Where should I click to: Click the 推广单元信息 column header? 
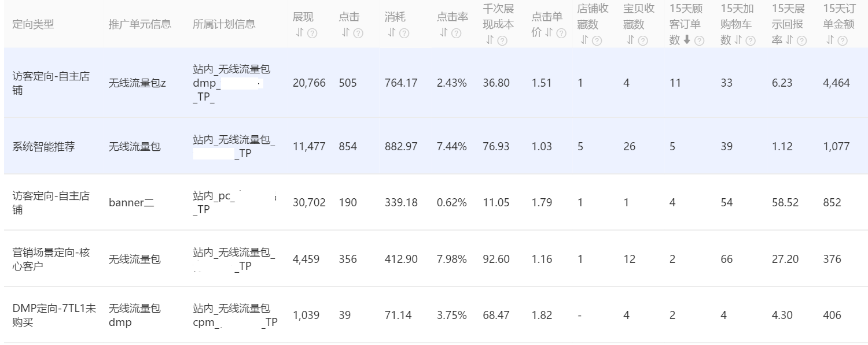139,24
